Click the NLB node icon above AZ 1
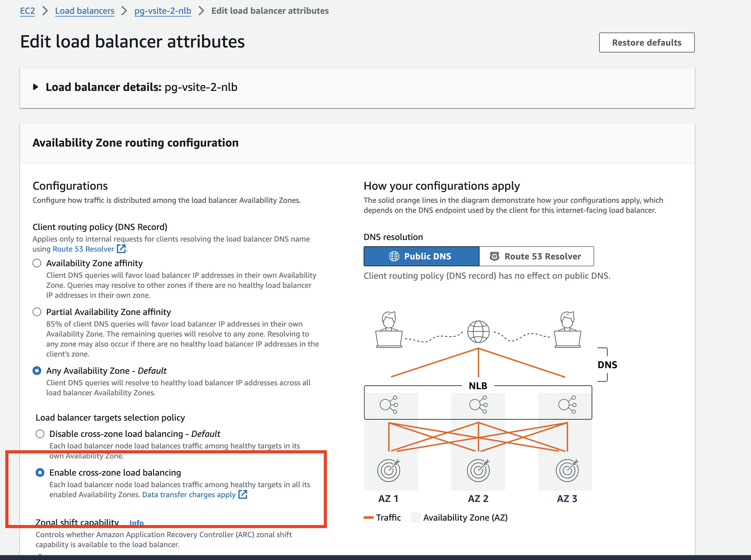Image resolution: width=751 pixels, height=560 pixels. coord(388,404)
